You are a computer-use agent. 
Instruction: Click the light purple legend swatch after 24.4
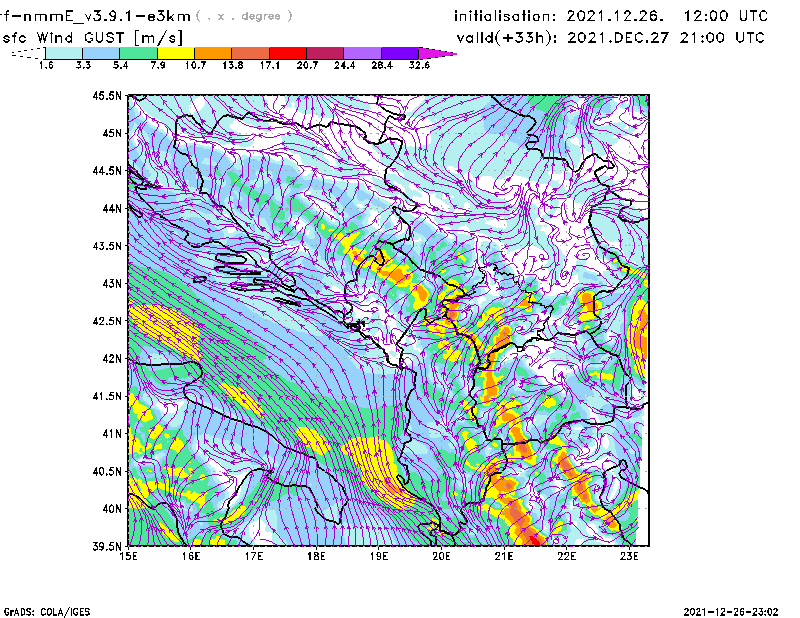coord(362,53)
